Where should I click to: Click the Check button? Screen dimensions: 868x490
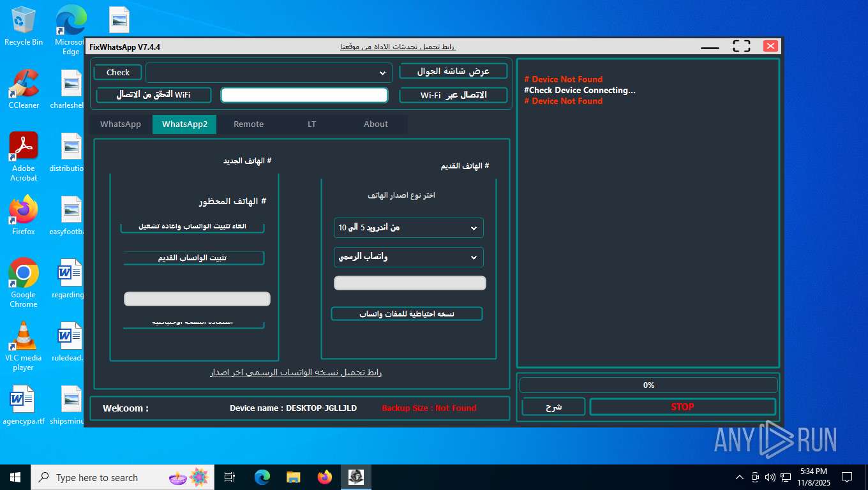click(x=118, y=73)
